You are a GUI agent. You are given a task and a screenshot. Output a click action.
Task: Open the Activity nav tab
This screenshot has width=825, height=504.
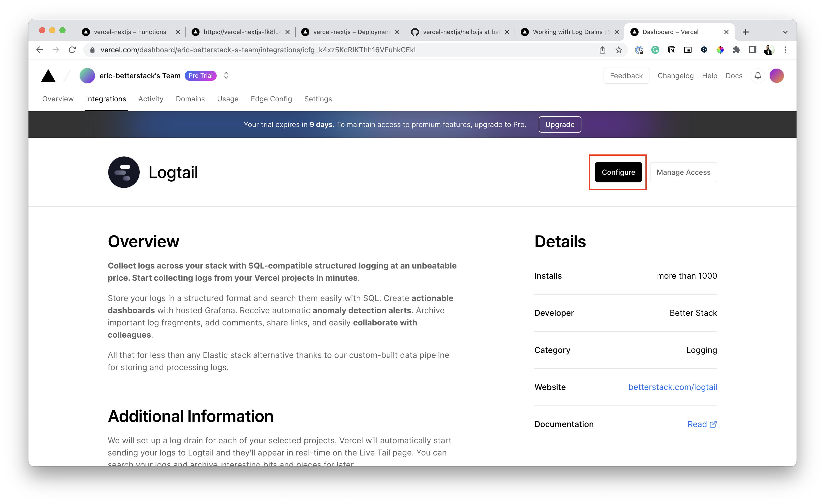click(151, 99)
